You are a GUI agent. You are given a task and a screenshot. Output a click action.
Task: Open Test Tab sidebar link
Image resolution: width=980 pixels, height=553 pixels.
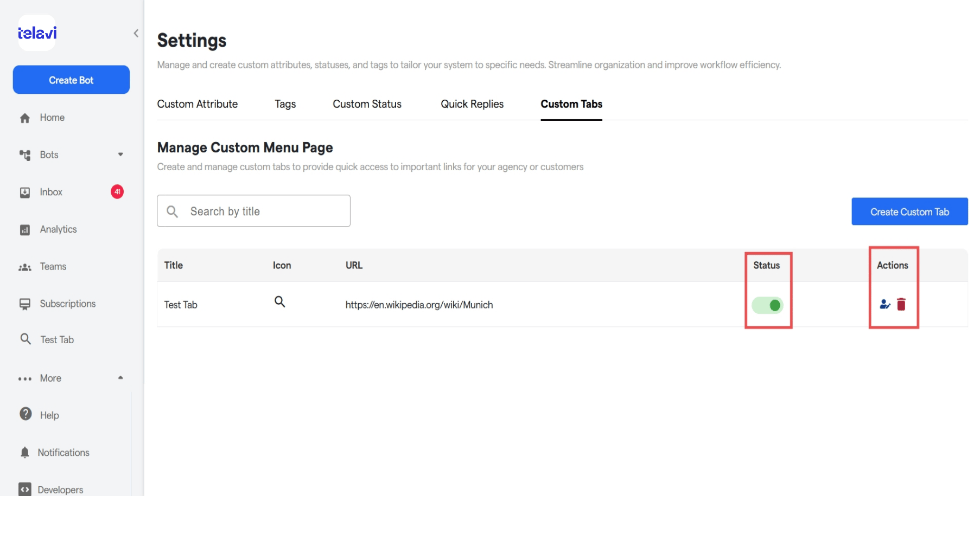(x=57, y=340)
